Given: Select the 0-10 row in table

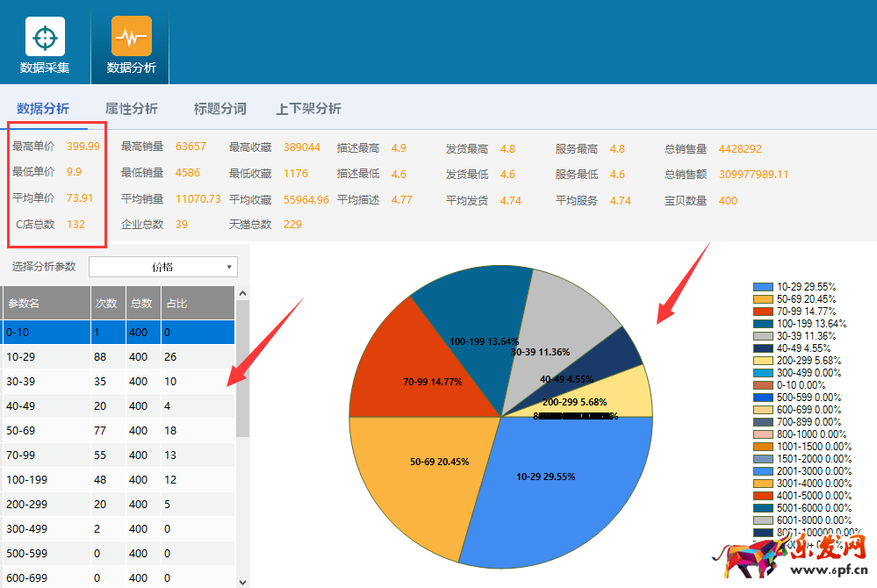Looking at the screenshot, I should pyautogui.click(x=118, y=333).
